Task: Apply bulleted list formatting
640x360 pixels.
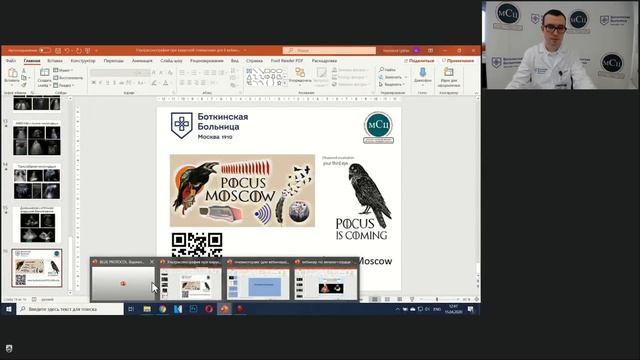Action: coord(182,73)
